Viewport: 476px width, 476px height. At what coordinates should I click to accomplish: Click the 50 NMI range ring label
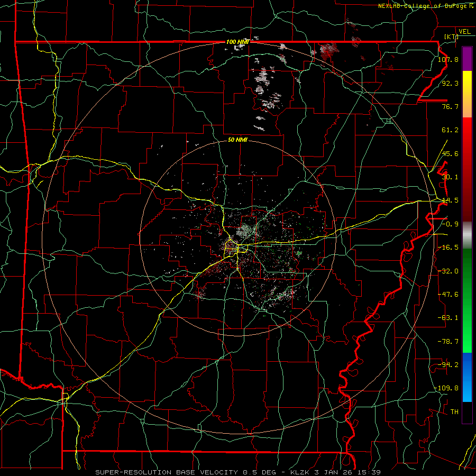click(x=237, y=140)
